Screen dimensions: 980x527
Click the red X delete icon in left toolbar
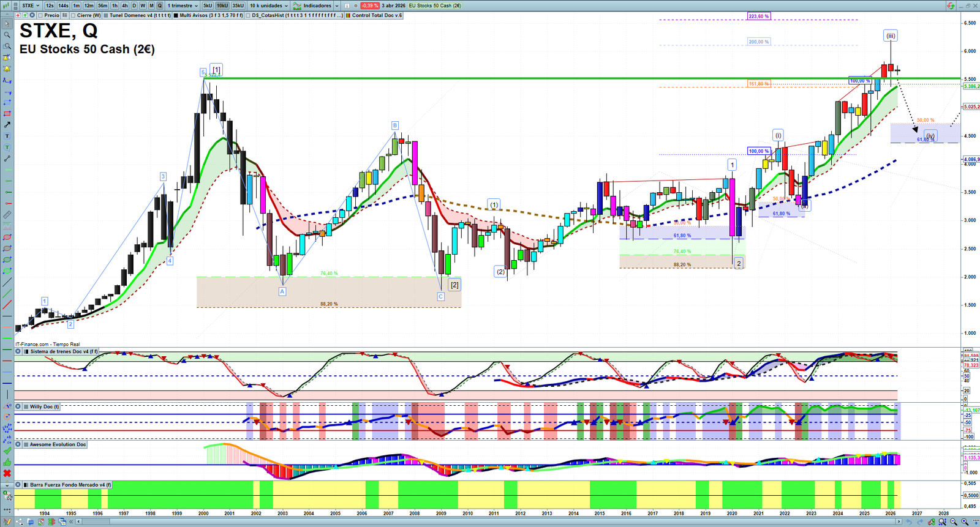[x=7, y=473]
